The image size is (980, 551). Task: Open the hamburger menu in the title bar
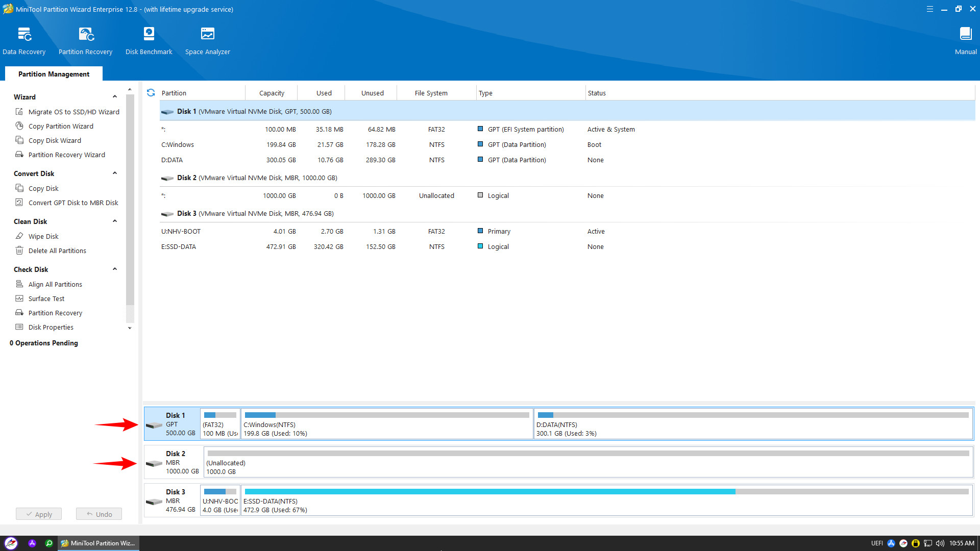click(x=929, y=9)
